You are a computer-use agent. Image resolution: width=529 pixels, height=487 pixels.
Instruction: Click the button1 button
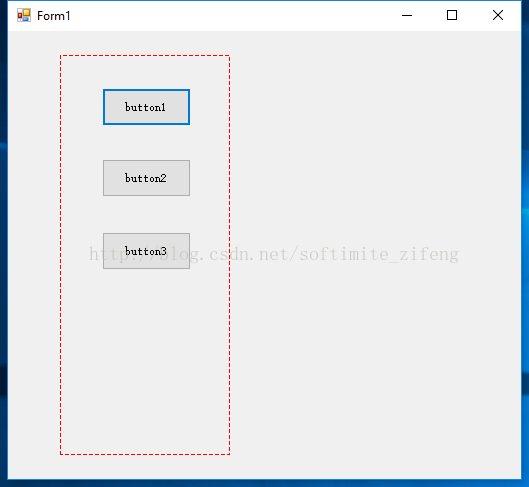point(146,107)
